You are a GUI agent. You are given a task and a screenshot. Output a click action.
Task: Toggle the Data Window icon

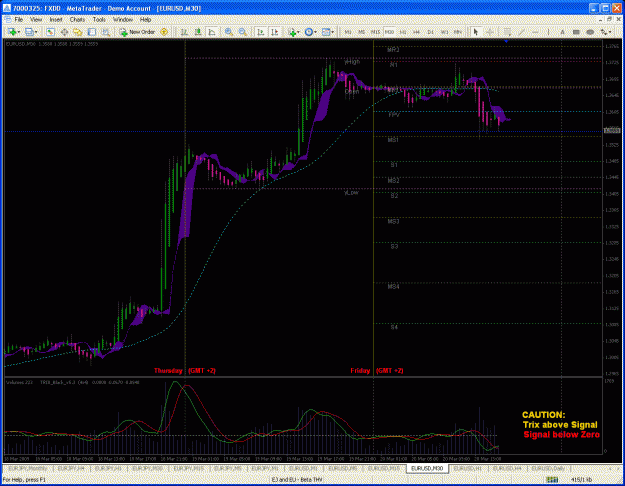point(64,32)
